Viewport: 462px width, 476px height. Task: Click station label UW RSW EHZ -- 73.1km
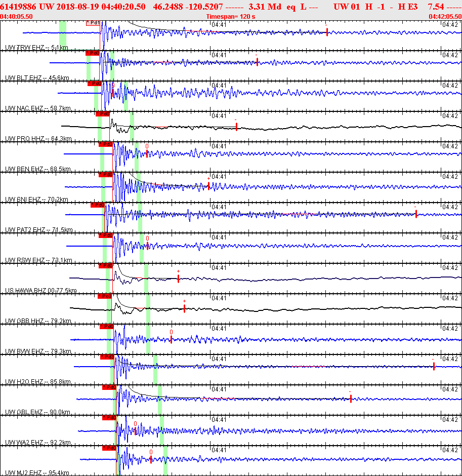(x=38, y=260)
